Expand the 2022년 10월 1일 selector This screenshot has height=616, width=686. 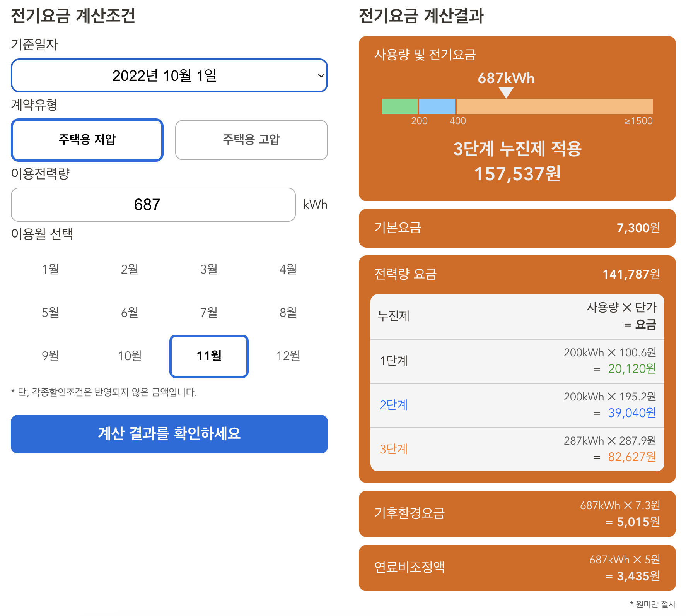point(169,76)
